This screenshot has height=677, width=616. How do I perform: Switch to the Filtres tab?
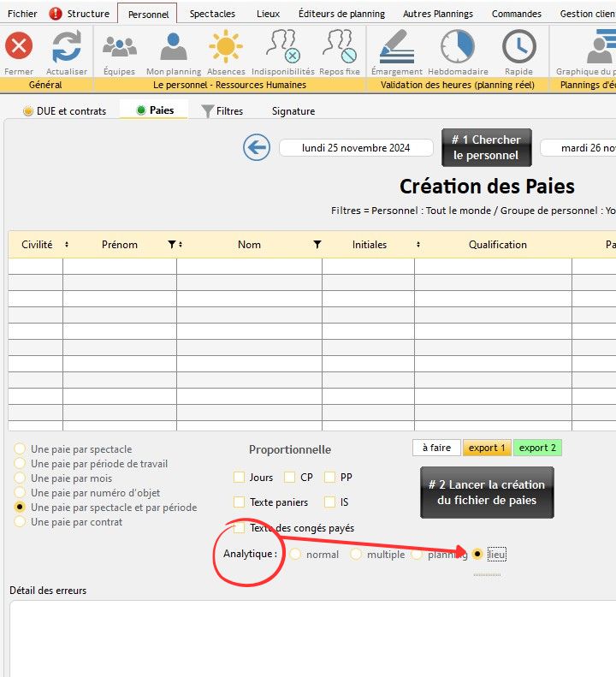click(222, 111)
